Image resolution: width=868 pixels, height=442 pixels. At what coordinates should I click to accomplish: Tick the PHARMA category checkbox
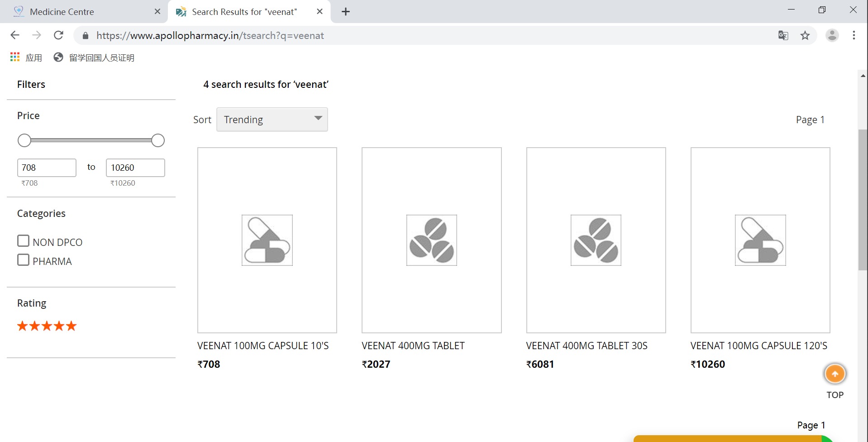(23, 260)
